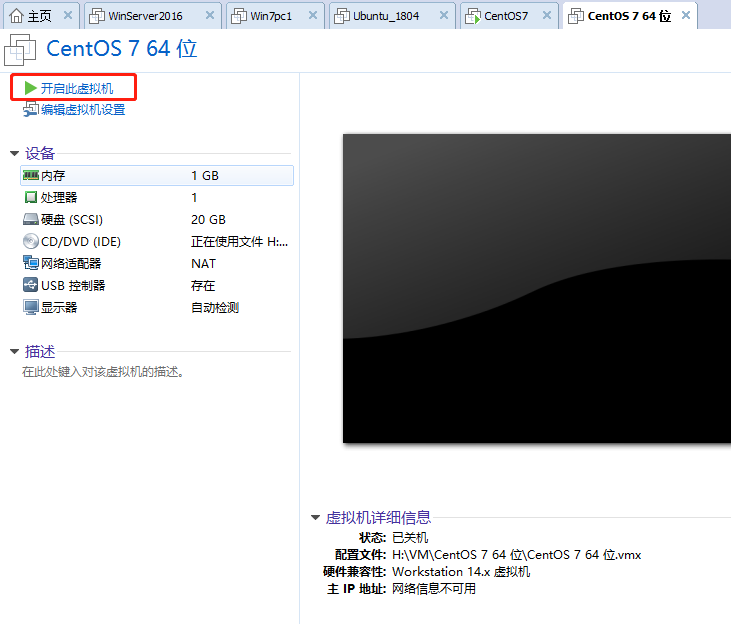Screen dimensions: 731x624
Task: Close the Ubuntu_1804 tab
Action: pos(444,15)
